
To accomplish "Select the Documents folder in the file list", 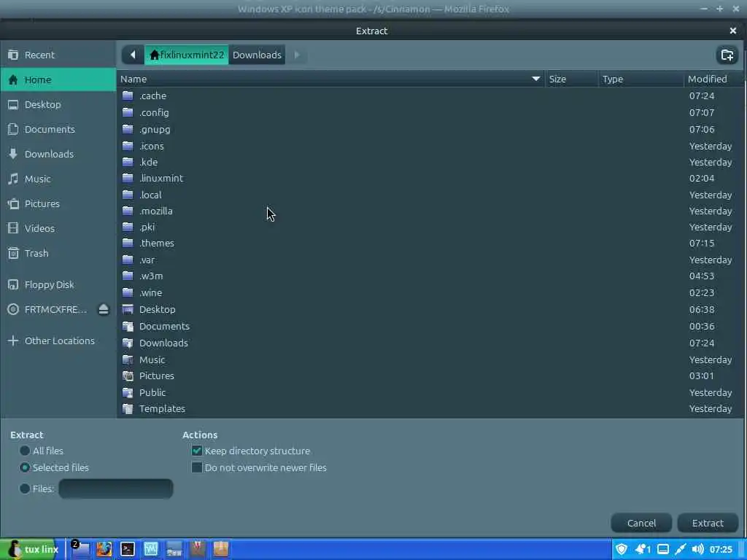I will point(430,326).
